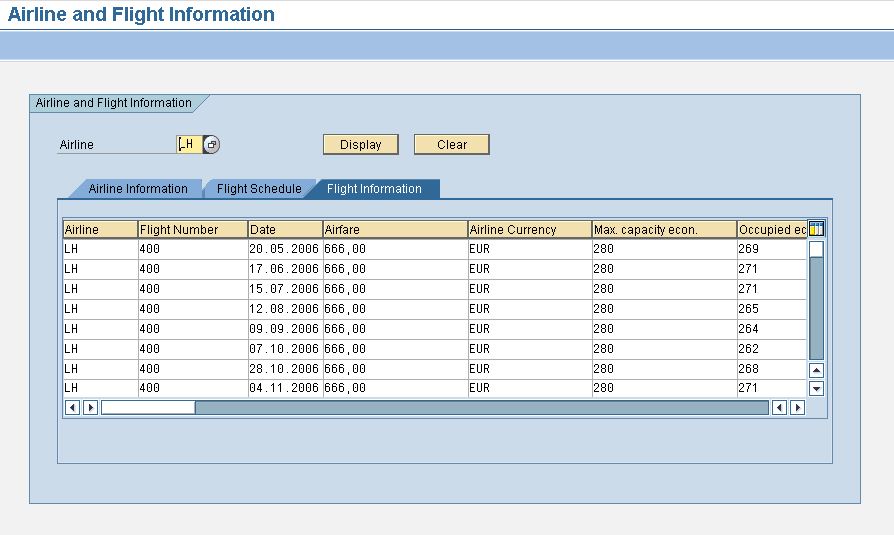
Task: Select date cell 15.07.2006
Action: (286, 289)
